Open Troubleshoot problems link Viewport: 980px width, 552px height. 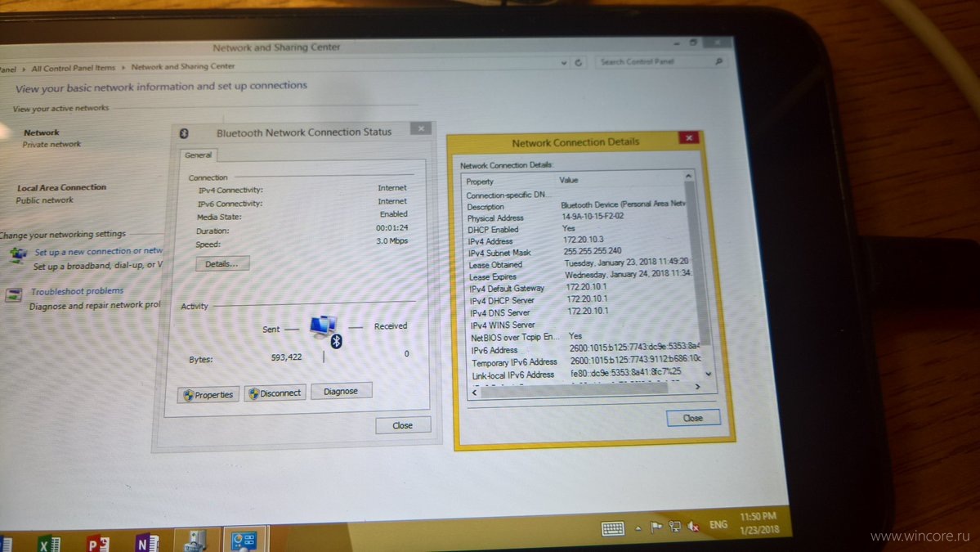[77, 291]
